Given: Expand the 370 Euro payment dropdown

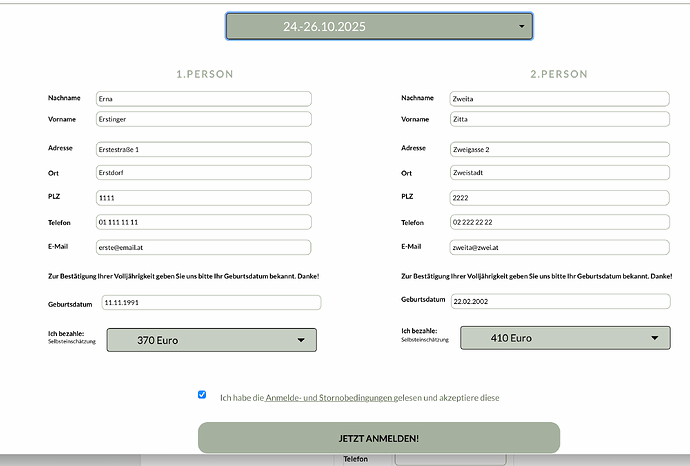Looking at the screenshot, I should (211, 340).
